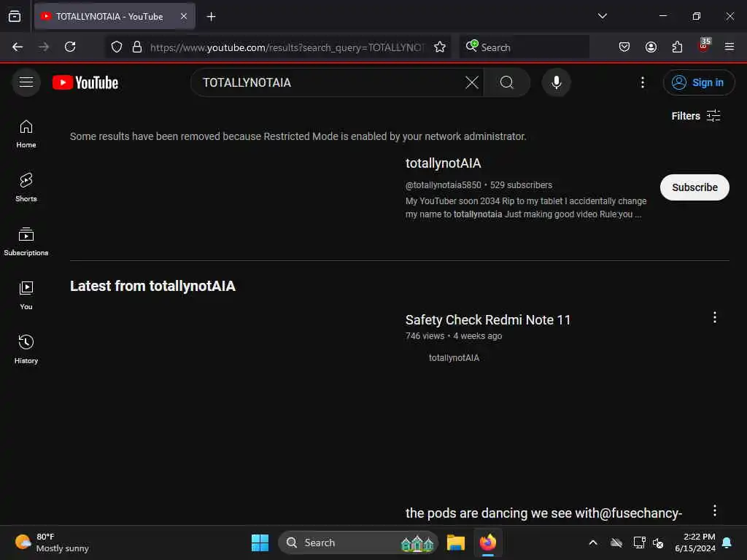This screenshot has height=560, width=747.
Task: Click the Firefox URL address bar
Action: (286, 47)
